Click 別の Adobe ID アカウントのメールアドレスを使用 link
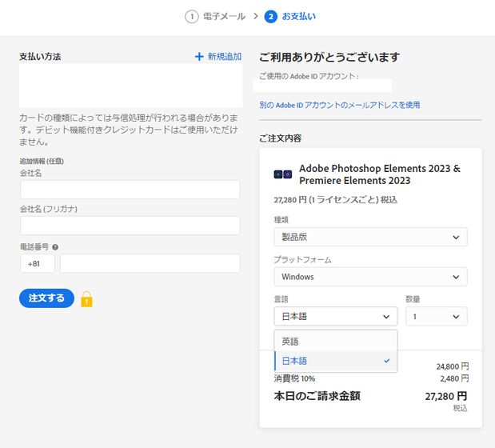 click(340, 105)
